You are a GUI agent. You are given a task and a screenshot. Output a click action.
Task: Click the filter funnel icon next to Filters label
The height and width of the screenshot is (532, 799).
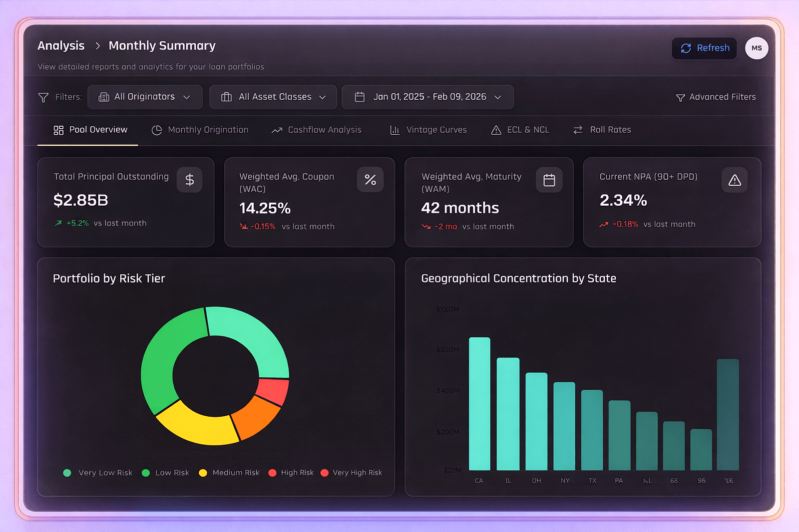[x=43, y=97]
